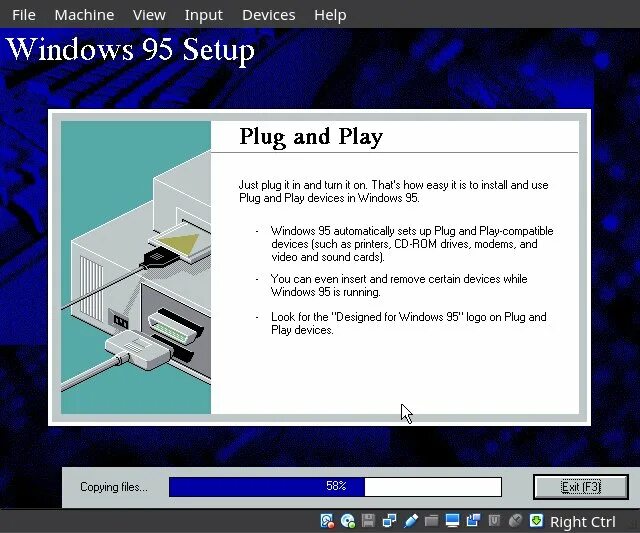Open the Machine menu
The height and width of the screenshot is (533, 640).
click(84, 15)
